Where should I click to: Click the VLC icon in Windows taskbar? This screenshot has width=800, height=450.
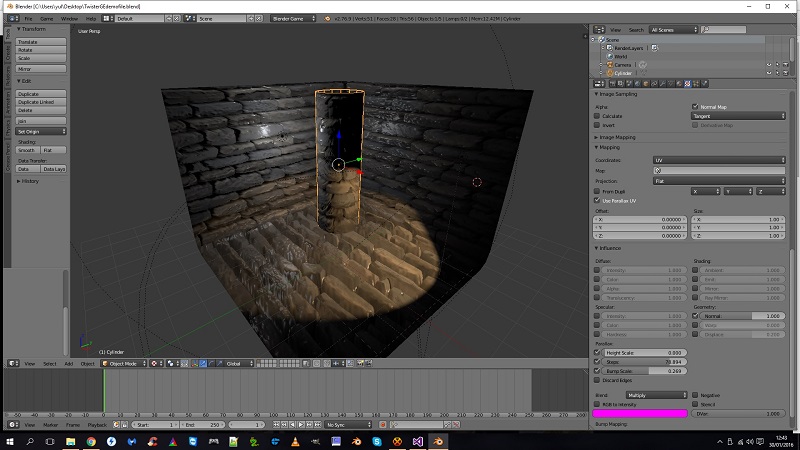(x=295, y=440)
